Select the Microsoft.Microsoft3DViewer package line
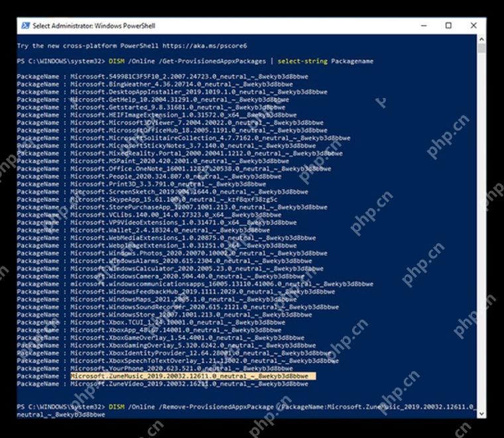Viewport: 504px width, 438px height. coord(170,123)
